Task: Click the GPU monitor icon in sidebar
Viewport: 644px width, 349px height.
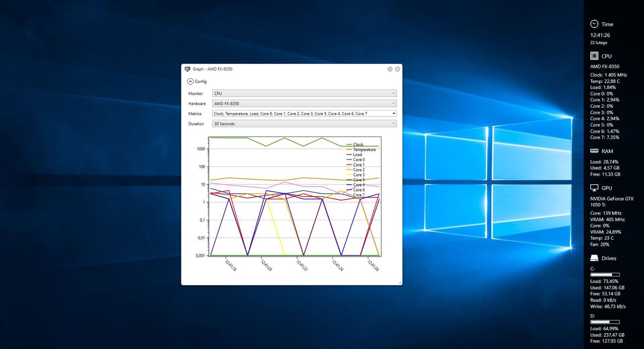Action: [594, 188]
